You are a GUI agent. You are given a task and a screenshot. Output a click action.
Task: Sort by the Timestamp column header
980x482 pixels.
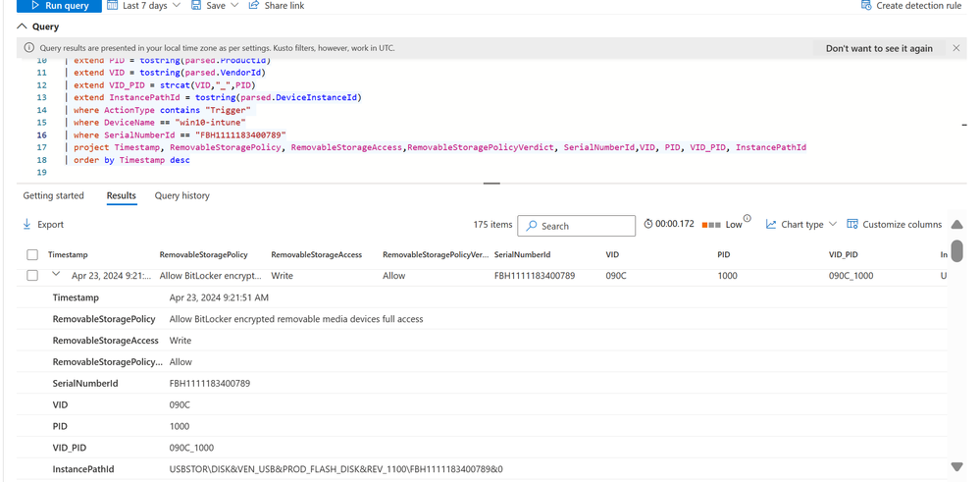coord(68,255)
